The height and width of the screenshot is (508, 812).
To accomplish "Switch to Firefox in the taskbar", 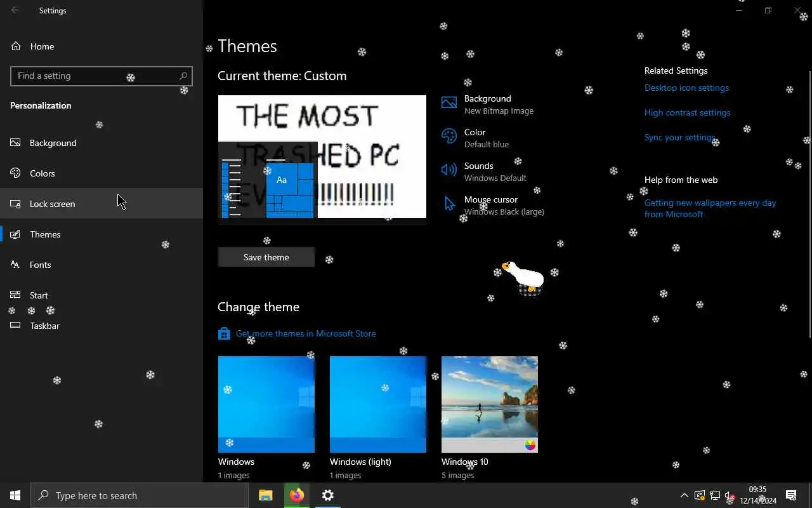I will pyautogui.click(x=296, y=495).
